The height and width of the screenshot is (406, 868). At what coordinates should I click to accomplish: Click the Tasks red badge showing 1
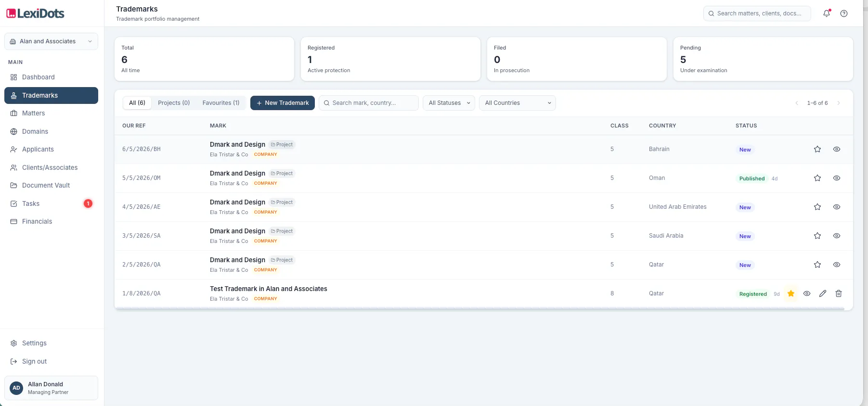88,203
